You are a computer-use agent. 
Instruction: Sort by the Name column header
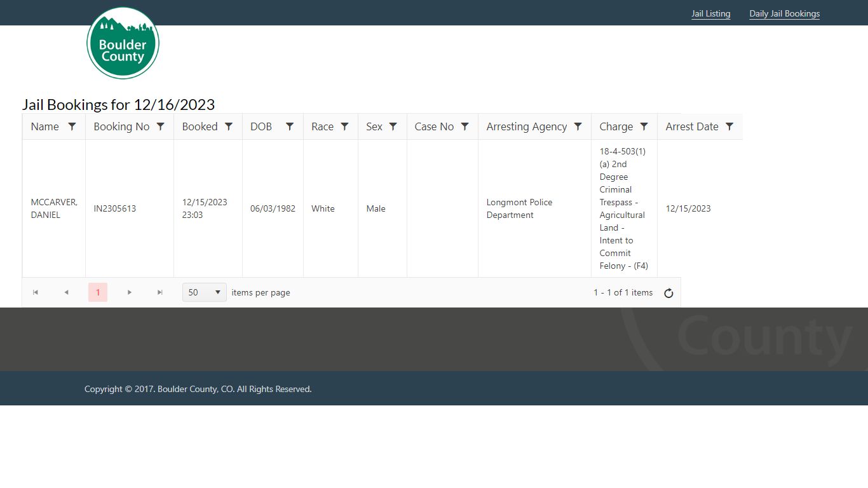point(44,126)
